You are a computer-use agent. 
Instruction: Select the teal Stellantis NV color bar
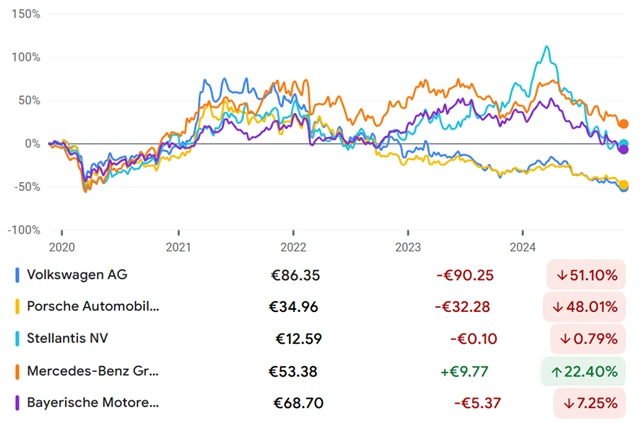click(x=17, y=338)
